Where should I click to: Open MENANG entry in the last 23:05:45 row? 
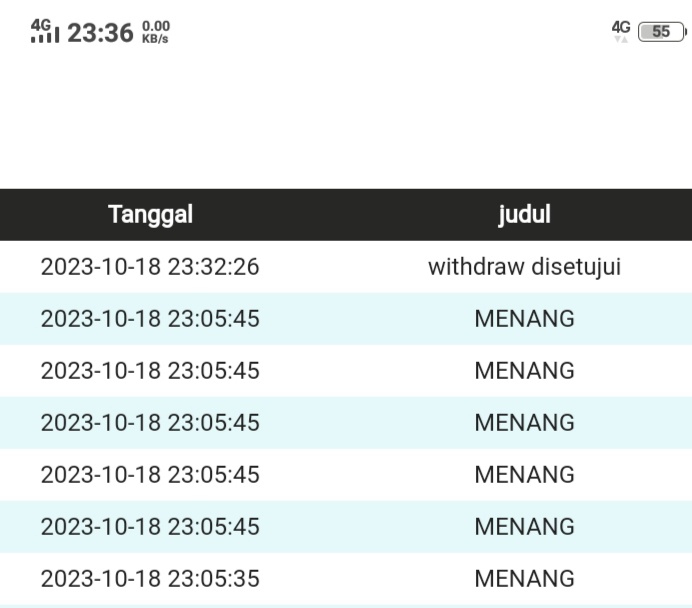pyautogui.click(x=524, y=527)
